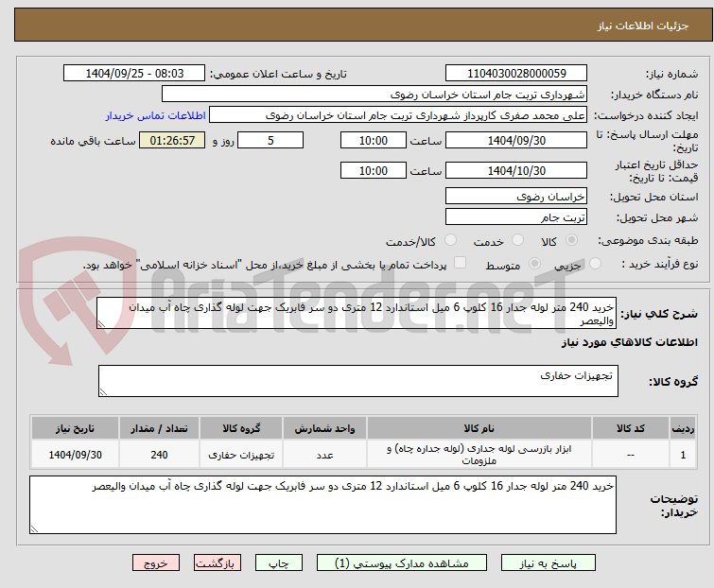Click the buyer organization name field
This screenshot has height=588, width=714.
coord(374,95)
